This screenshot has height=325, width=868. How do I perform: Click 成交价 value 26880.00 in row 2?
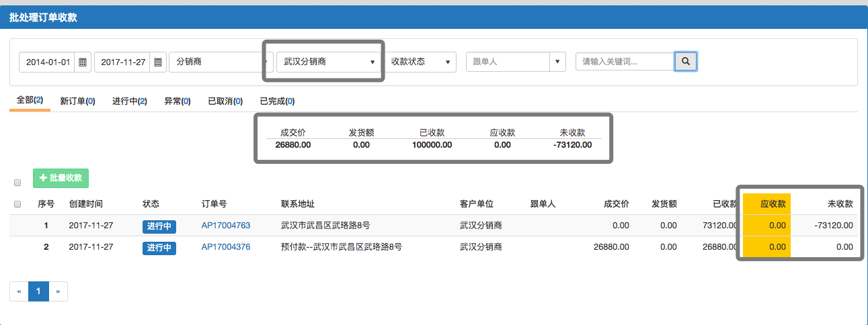pyautogui.click(x=611, y=247)
